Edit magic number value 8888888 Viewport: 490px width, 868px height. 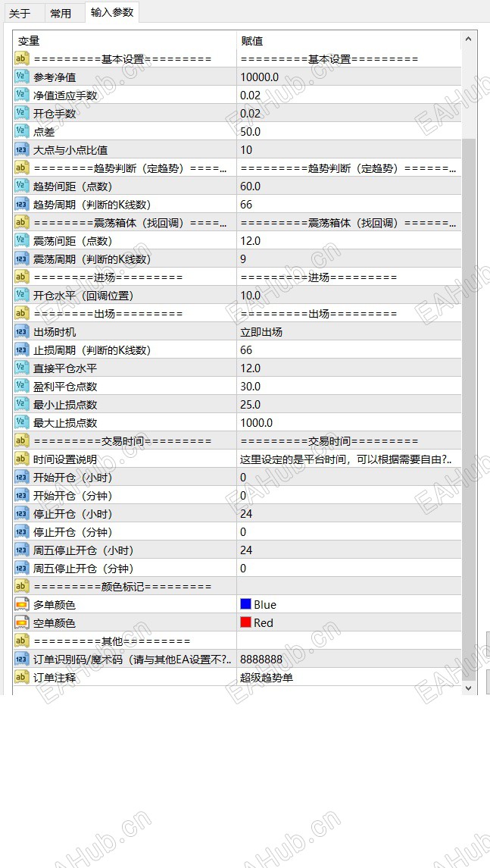click(x=349, y=660)
